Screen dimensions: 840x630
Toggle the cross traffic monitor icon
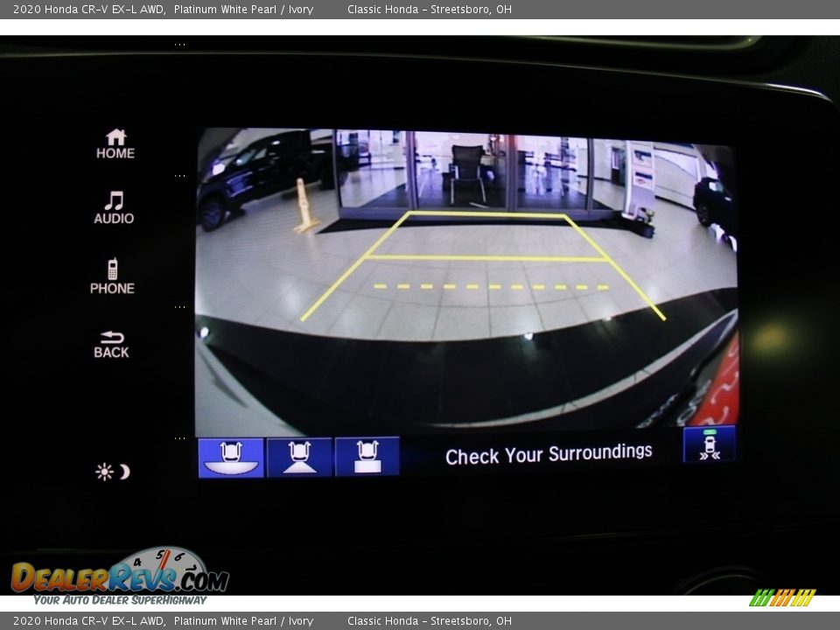[709, 444]
